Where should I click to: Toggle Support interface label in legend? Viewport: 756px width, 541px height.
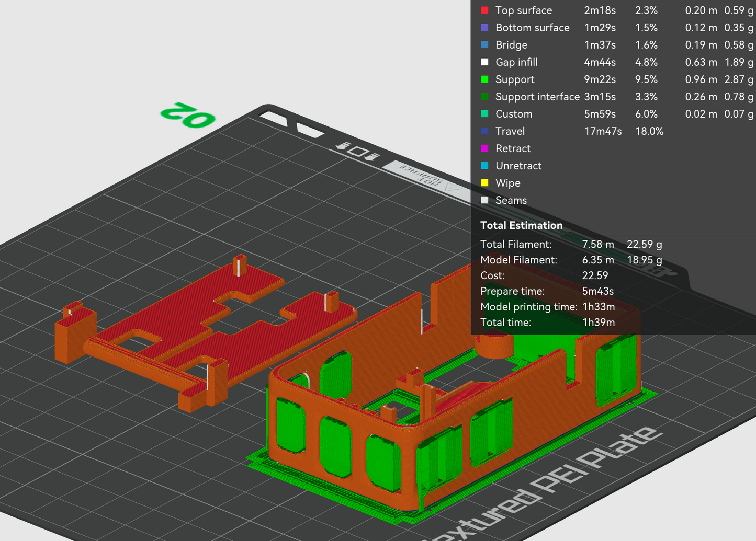tap(537, 97)
